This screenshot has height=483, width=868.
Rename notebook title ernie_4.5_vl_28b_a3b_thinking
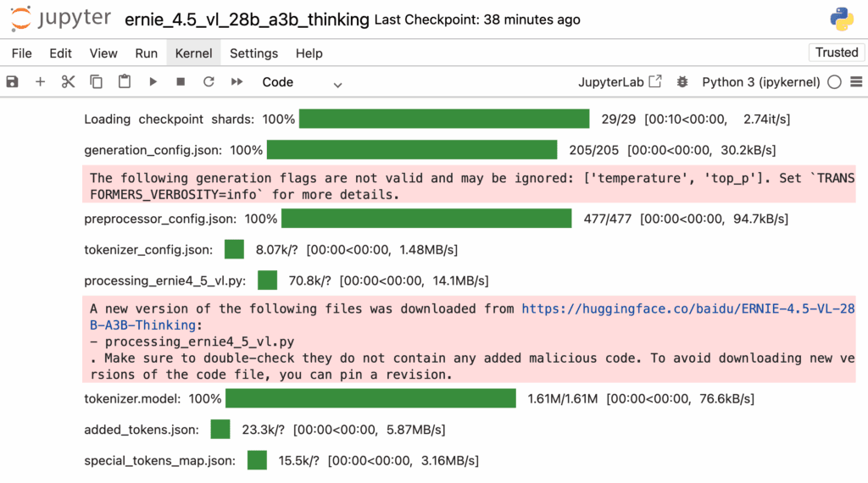click(x=247, y=19)
